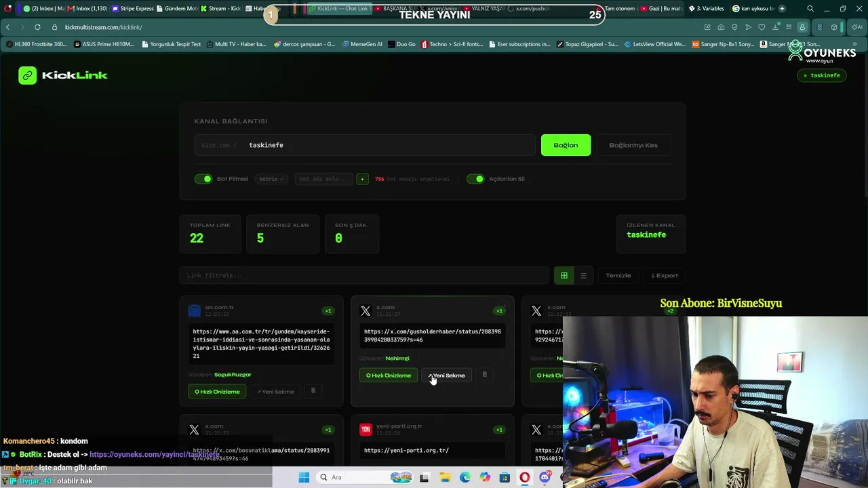
Task: Click the green Bağlan button
Action: tap(566, 145)
